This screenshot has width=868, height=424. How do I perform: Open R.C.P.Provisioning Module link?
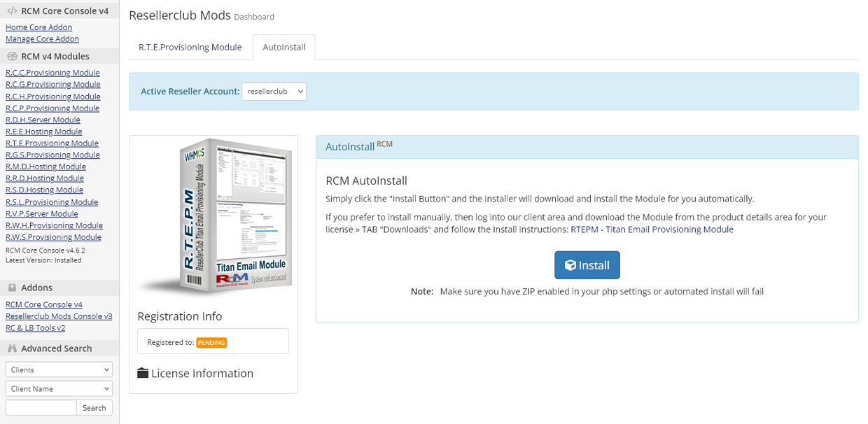(x=52, y=108)
